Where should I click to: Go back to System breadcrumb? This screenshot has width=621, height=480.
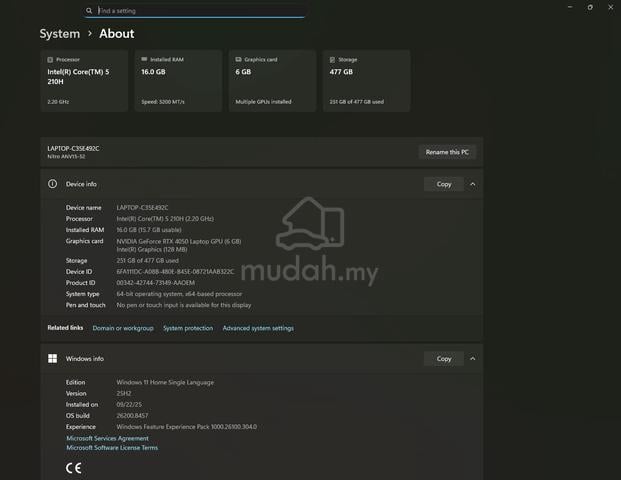point(60,34)
